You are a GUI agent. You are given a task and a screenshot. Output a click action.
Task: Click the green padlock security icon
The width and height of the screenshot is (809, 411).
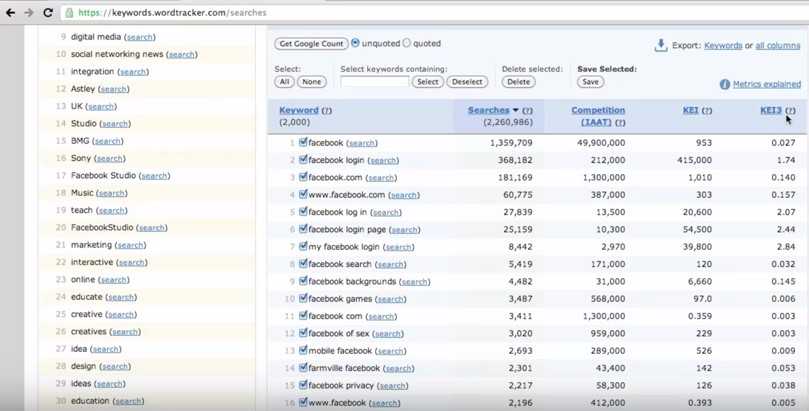tap(69, 14)
